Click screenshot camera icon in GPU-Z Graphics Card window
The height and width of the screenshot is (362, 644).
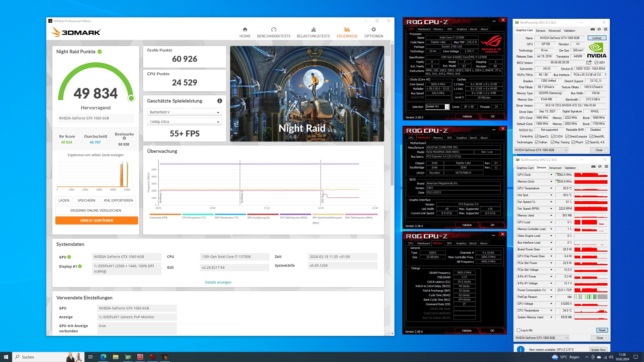pos(593,29)
